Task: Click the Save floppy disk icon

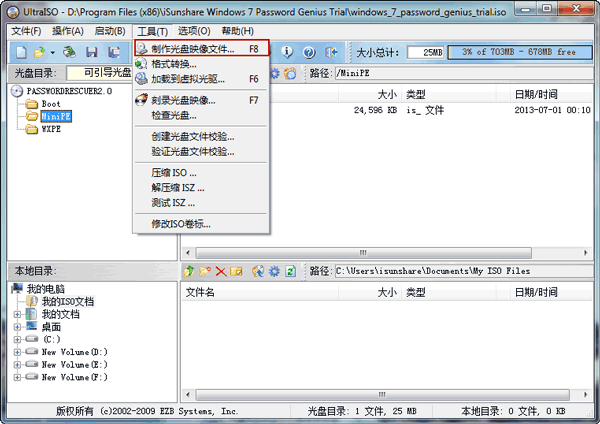Action: [x=91, y=52]
